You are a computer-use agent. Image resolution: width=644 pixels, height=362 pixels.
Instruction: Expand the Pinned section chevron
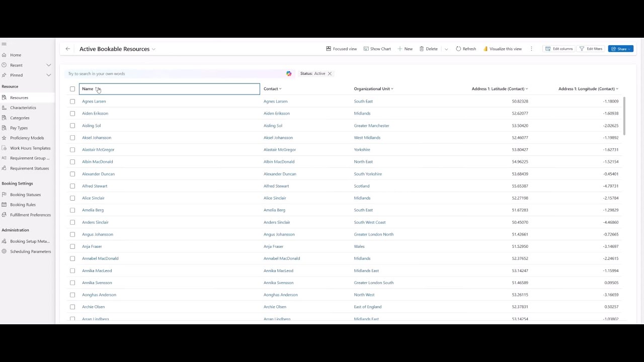coord(49,75)
